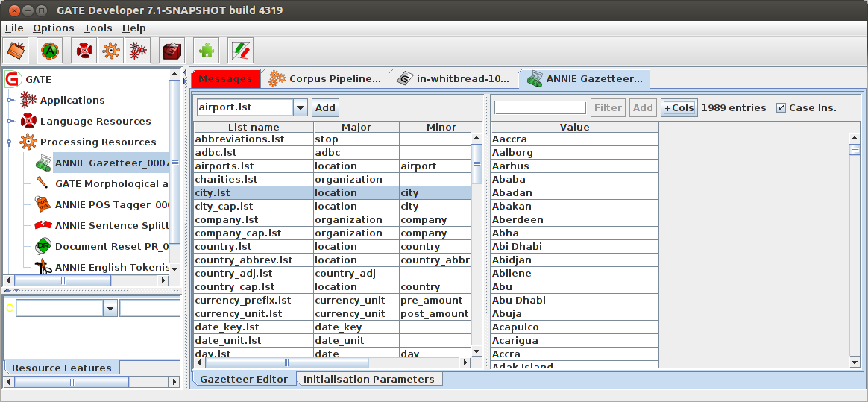
Task: Click the GATE Morphological analyser icon
Action: [x=43, y=183]
